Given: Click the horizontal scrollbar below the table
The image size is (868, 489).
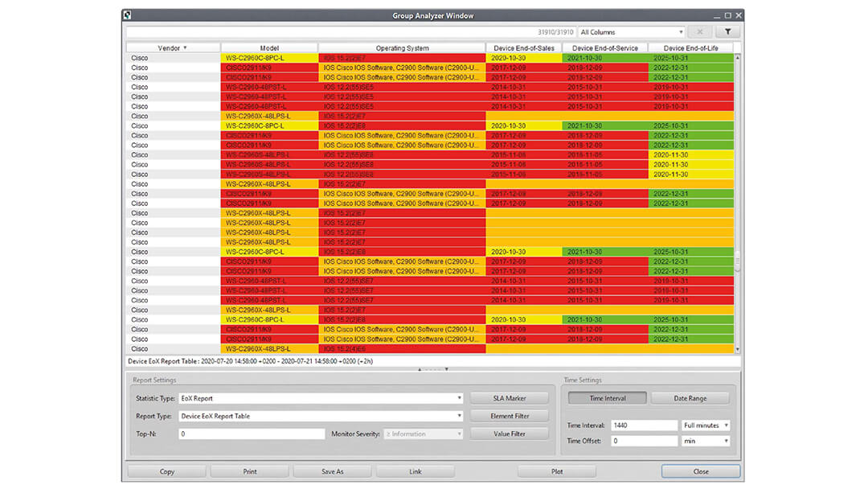Looking at the screenshot, I should 434,370.
